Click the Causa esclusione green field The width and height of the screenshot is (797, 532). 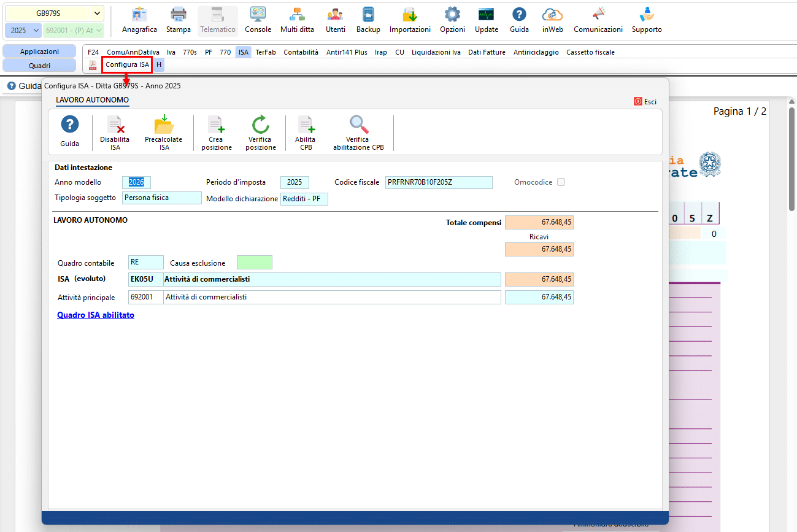click(255, 262)
